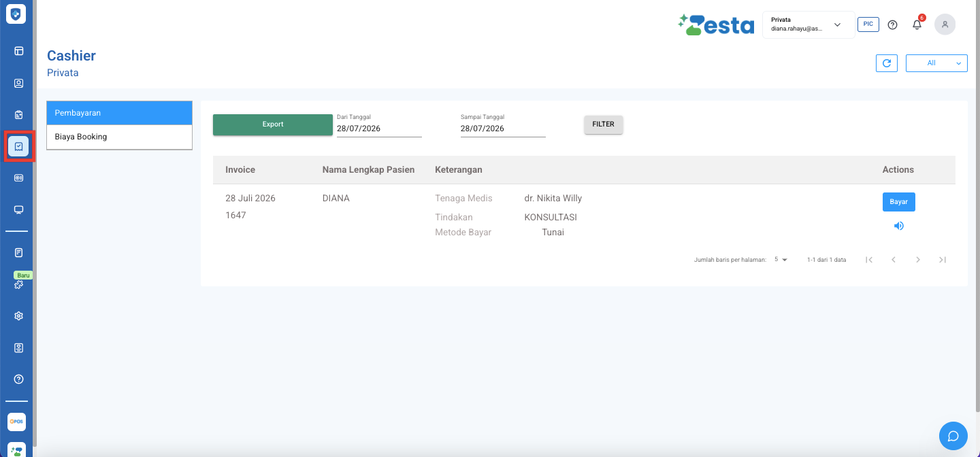Open the user avatar menu
This screenshot has width=980, height=457.
point(945,24)
